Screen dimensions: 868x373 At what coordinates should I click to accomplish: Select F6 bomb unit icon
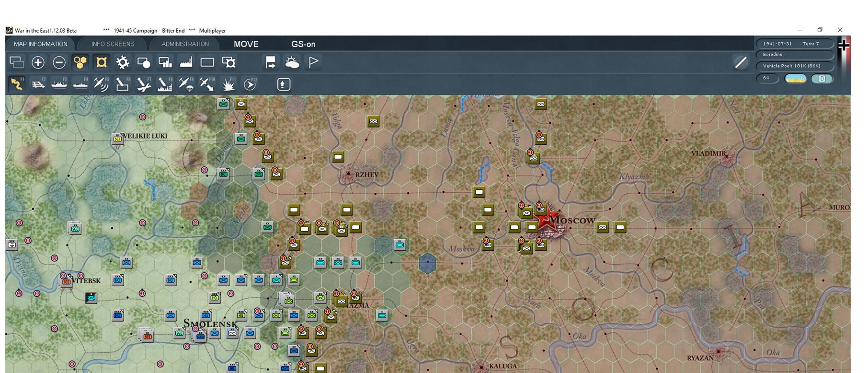pos(123,84)
